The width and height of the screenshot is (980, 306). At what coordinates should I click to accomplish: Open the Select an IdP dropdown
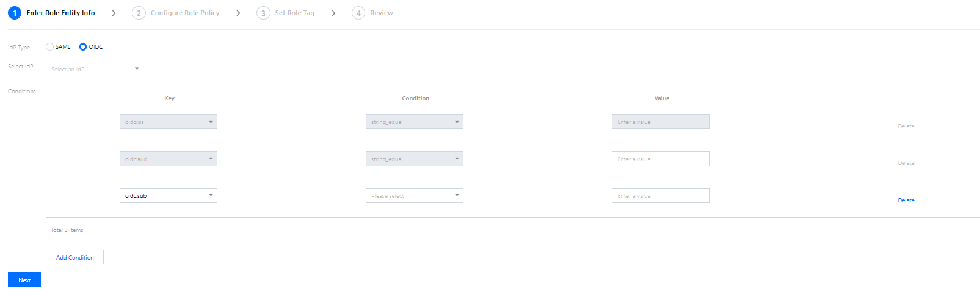click(95, 69)
